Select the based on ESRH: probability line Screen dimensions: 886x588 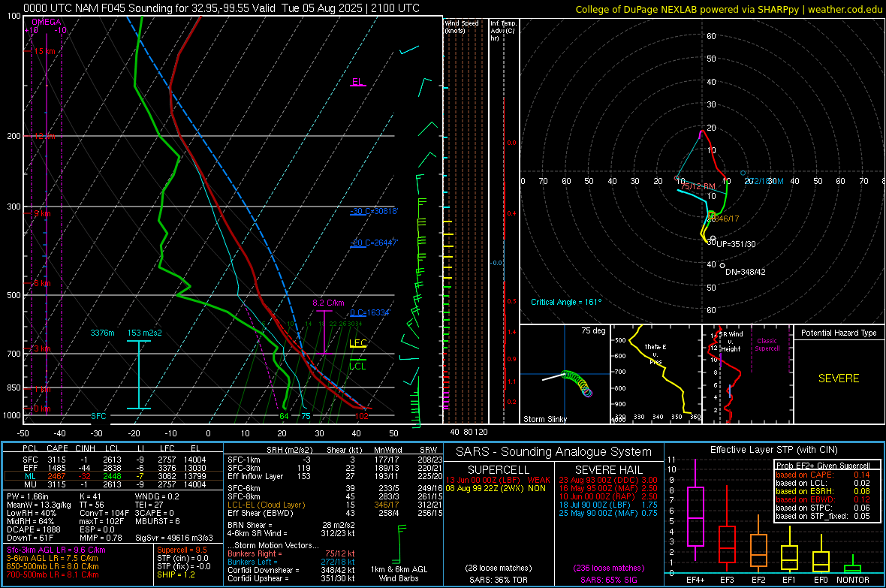823,491
